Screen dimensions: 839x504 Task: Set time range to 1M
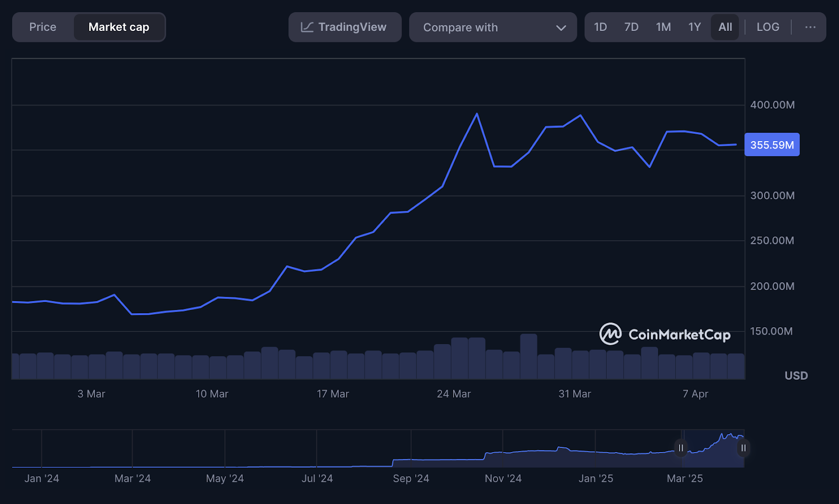[663, 27]
